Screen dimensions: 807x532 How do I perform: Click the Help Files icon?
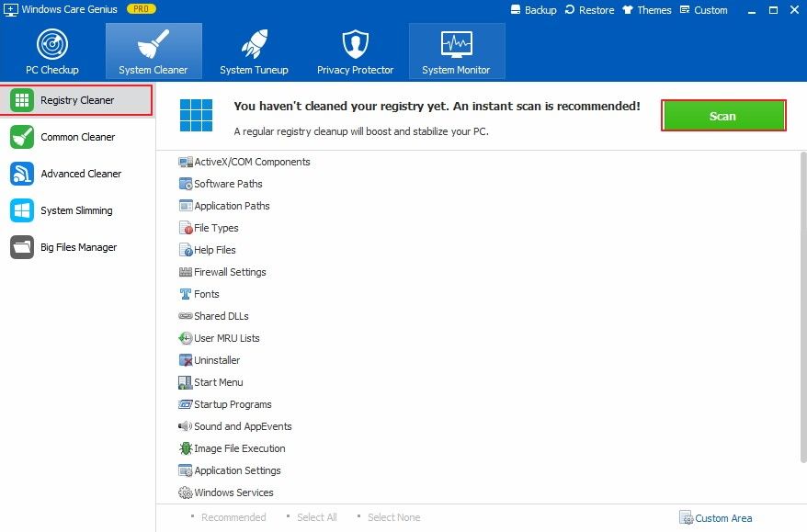point(186,250)
